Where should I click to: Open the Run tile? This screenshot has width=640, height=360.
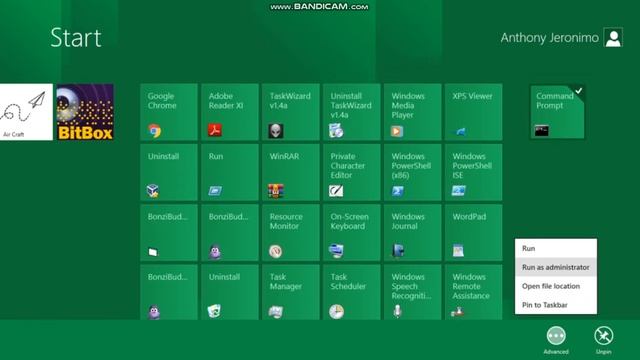[230, 172]
